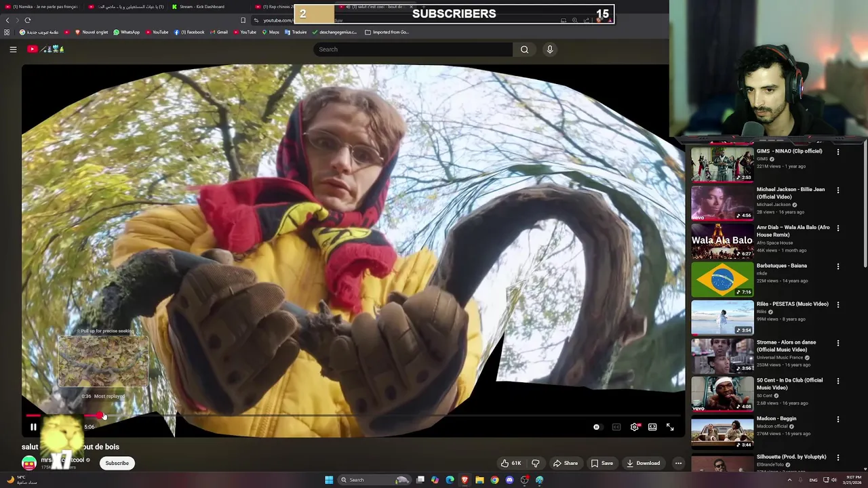
Task: Click the magnifier search button
Action: 524,49
